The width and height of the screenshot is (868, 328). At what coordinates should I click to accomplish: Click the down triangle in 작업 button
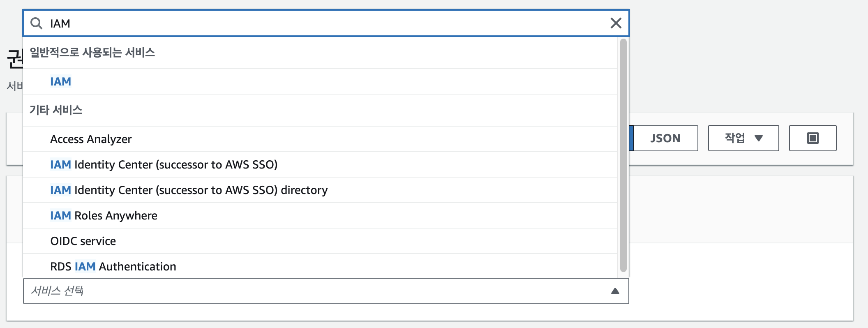[759, 138]
